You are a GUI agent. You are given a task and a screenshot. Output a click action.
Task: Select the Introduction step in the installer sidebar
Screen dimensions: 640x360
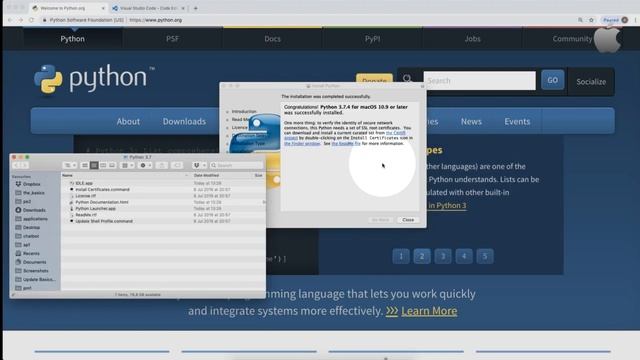(x=244, y=111)
